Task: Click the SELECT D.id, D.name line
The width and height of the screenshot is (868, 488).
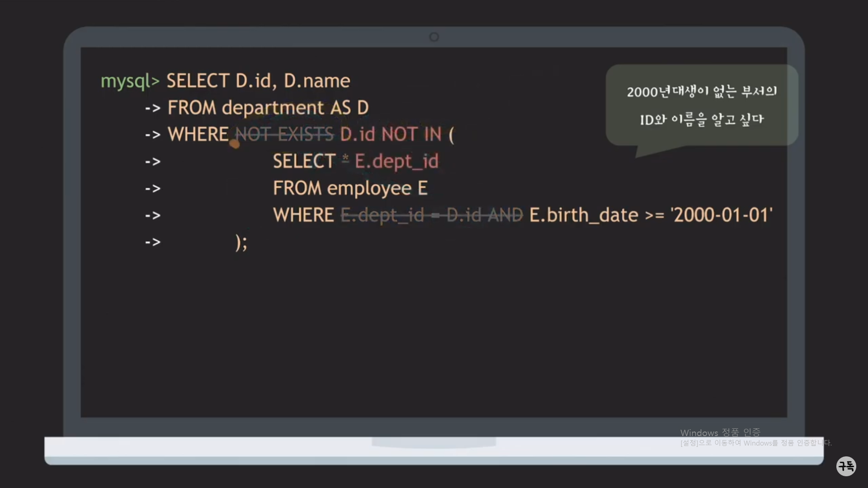Action: click(258, 81)
